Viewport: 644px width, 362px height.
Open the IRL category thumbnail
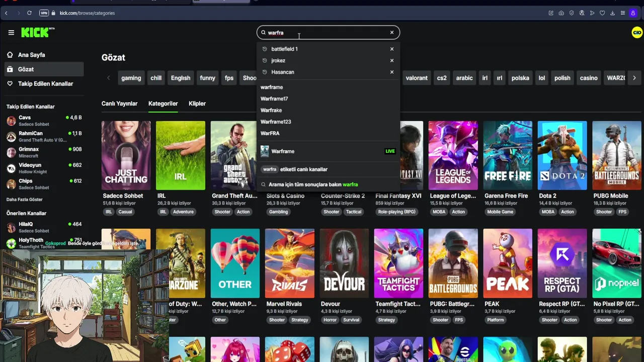point(181,155)
